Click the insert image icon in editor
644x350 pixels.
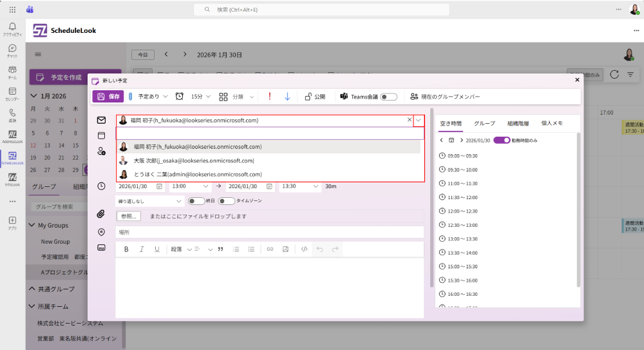tap(285, 249)
